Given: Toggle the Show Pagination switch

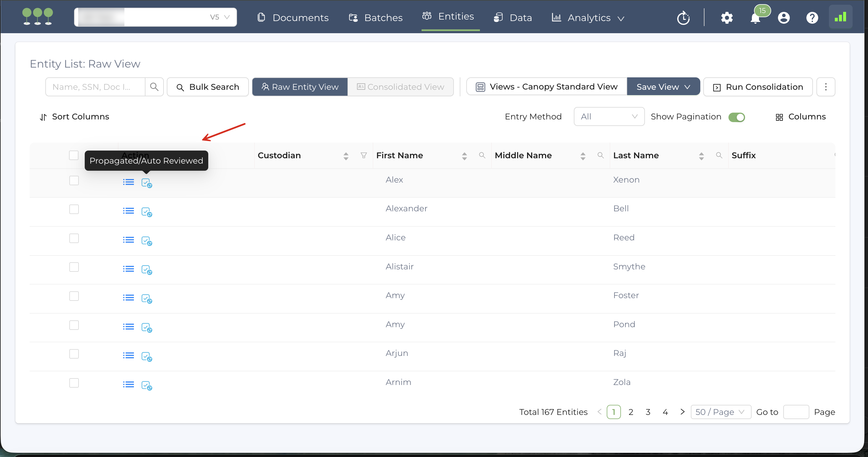Looking at the screenshot, I should coord(736,117).
